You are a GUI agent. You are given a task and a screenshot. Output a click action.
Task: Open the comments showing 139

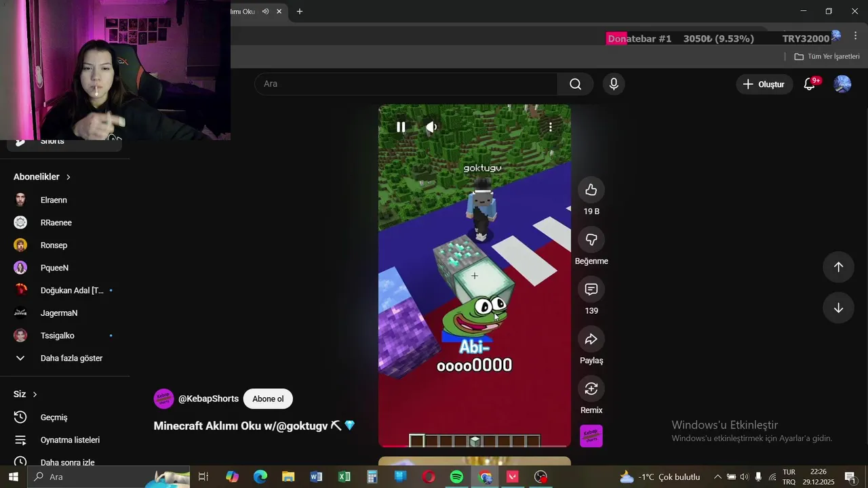591,289
